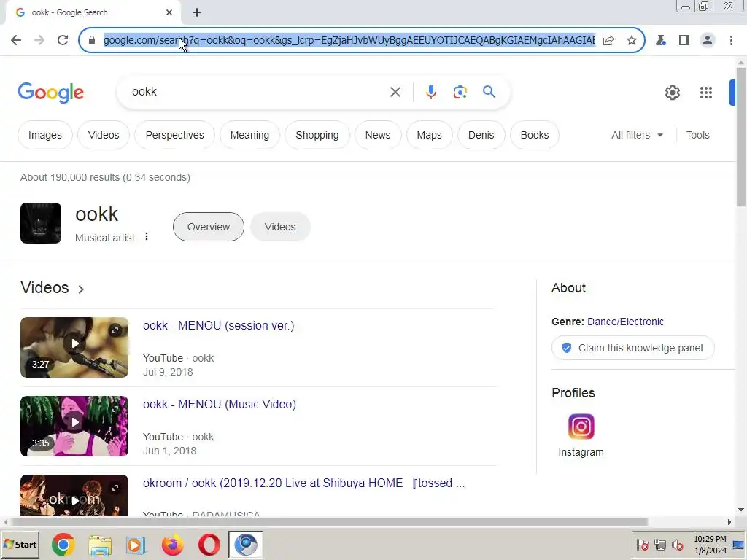Open the volume tray icon

pyautogui.click(x=677, y=545)
